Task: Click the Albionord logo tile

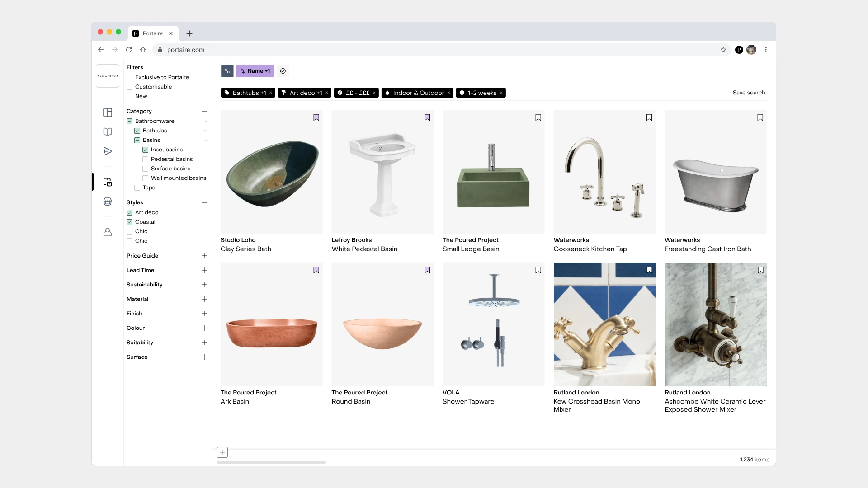Action: pyautogui.click(x=108, y=76)
